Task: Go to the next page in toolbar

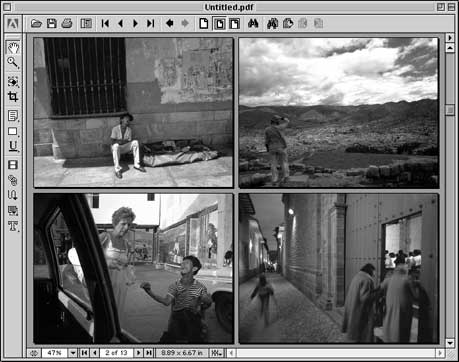Action: pyautogui.click(x=135, y=23)
